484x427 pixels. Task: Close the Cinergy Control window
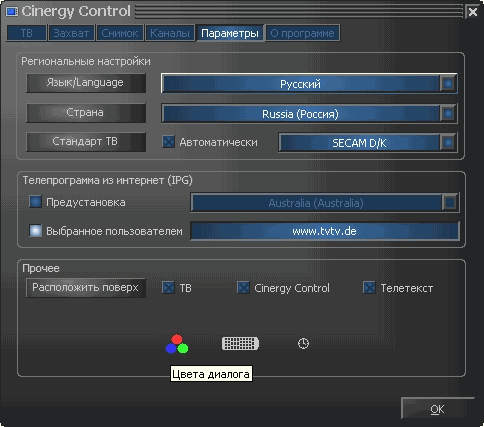[473, 12]
